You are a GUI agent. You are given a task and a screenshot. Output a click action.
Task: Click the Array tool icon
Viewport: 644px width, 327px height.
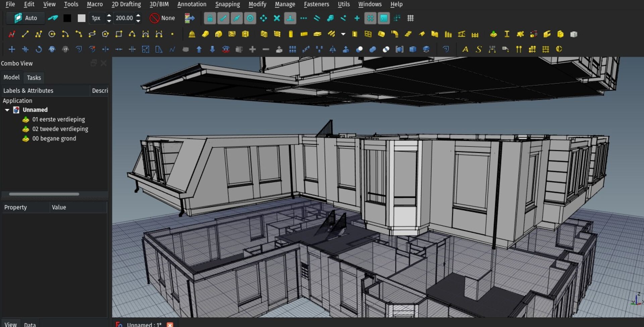click(292, 49)
